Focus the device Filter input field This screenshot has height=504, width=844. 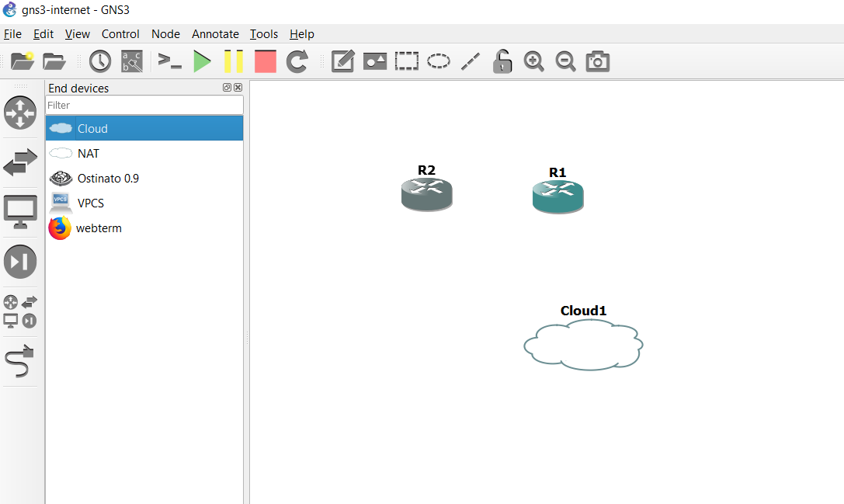tap(144, 105)
